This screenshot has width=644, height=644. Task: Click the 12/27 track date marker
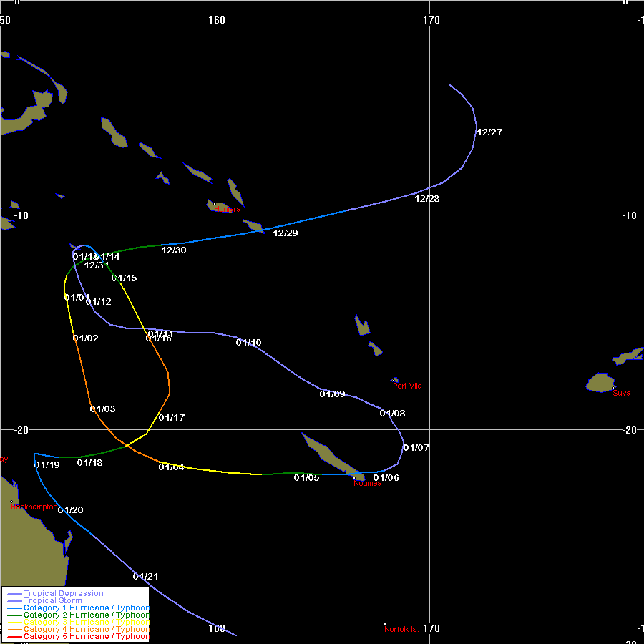[x=489, y=132]
